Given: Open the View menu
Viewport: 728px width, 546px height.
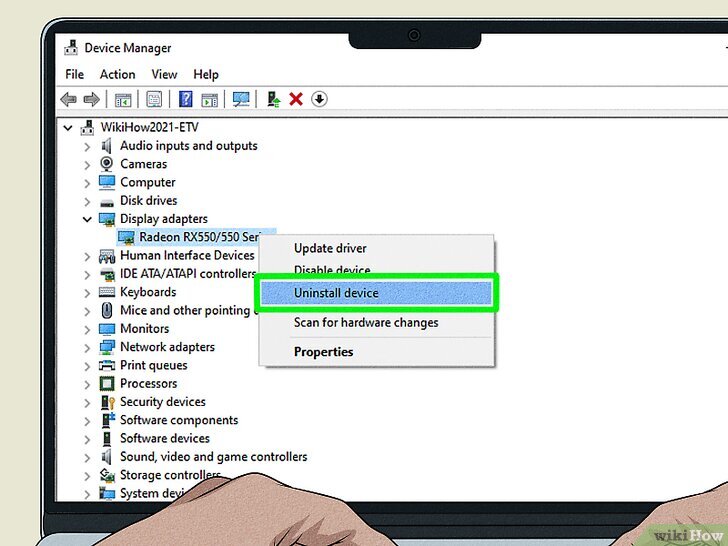Looking at the screenshot, I should [164, 74].
